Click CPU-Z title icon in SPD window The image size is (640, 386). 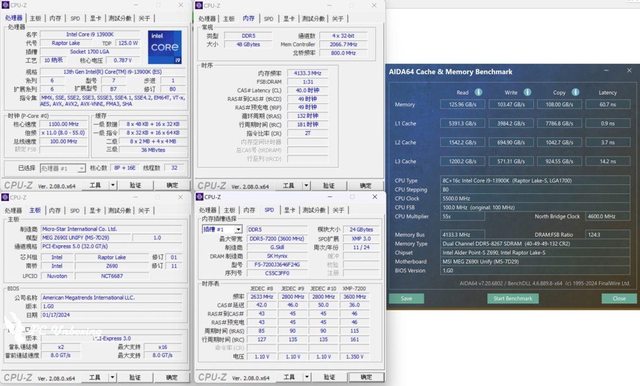pos(199,197)
